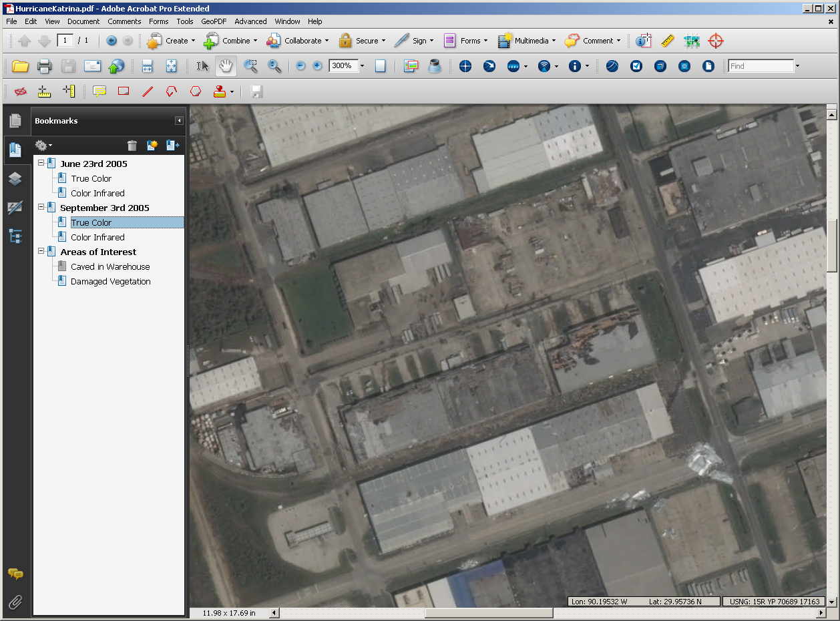Zoom in with the plus button
Viewport: 840px width, 621px height.
pos(317,66)
